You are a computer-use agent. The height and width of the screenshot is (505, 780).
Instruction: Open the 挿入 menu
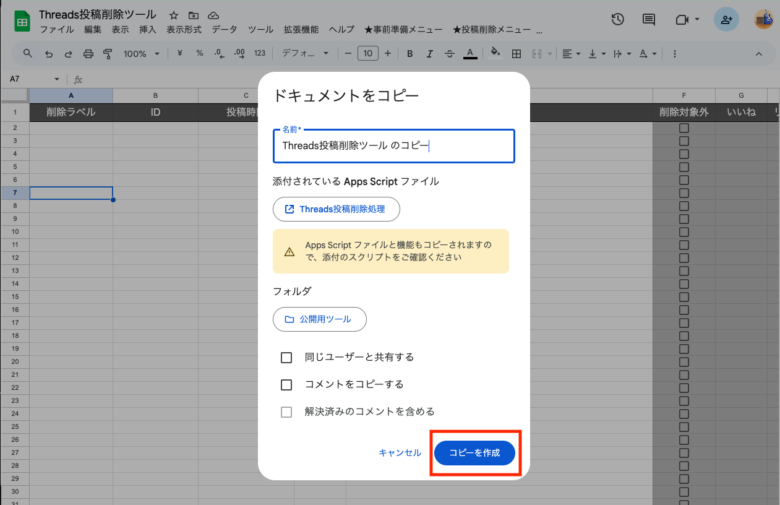pyautogui.click(x=147, y=30)
